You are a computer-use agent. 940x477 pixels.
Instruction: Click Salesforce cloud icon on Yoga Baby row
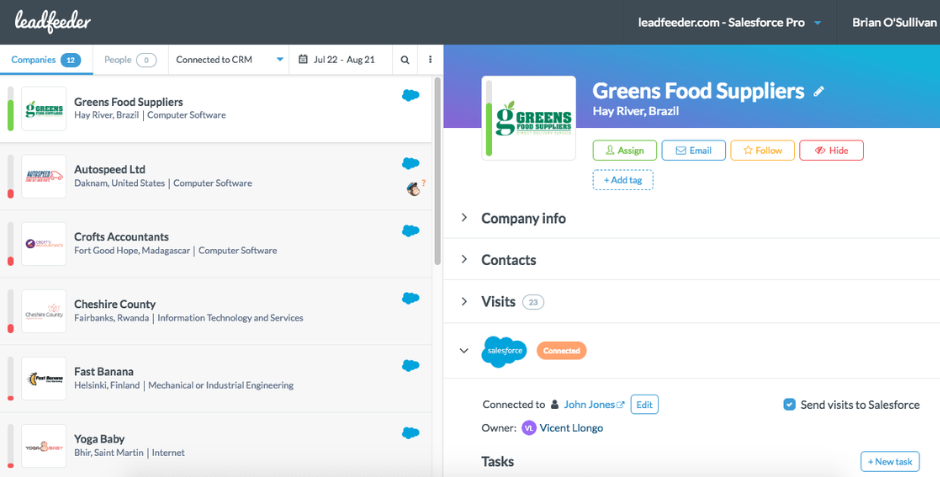[411, 433]
